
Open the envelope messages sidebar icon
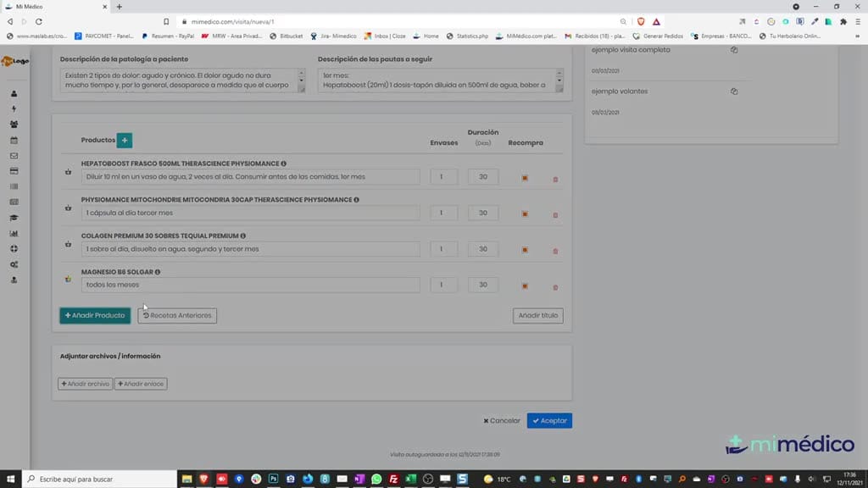pyautogui.click(x=14, y=156)
